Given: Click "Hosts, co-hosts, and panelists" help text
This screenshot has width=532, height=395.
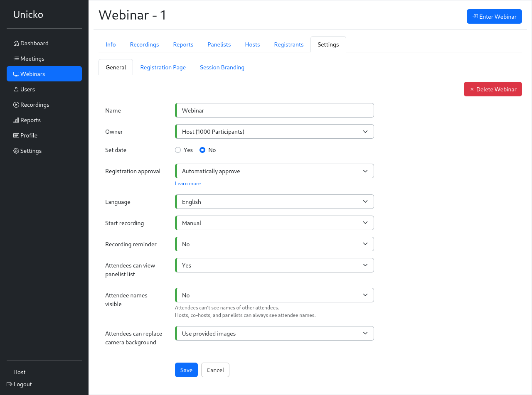Looking at the screenshot, I should (245, 315).
